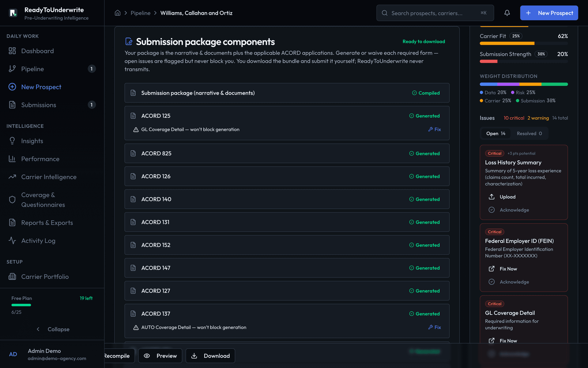
Task: Download the submission bundle
Action: tap(210, 356)
